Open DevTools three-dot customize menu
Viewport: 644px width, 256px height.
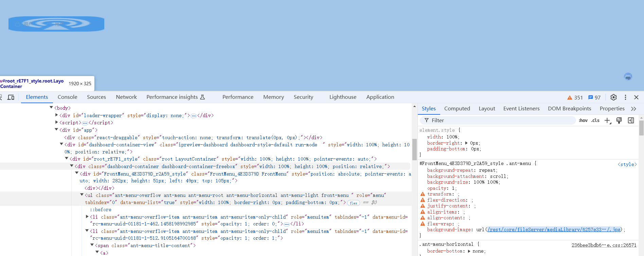click(625, 97)
